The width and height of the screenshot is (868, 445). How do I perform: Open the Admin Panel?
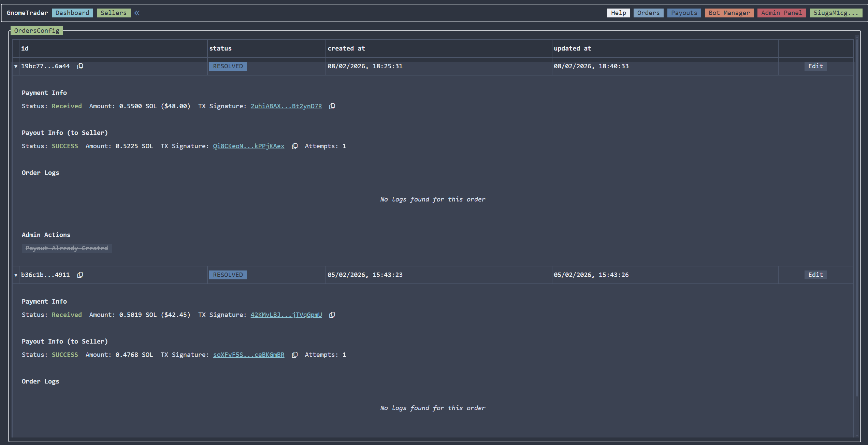click(x=782, y=13)
